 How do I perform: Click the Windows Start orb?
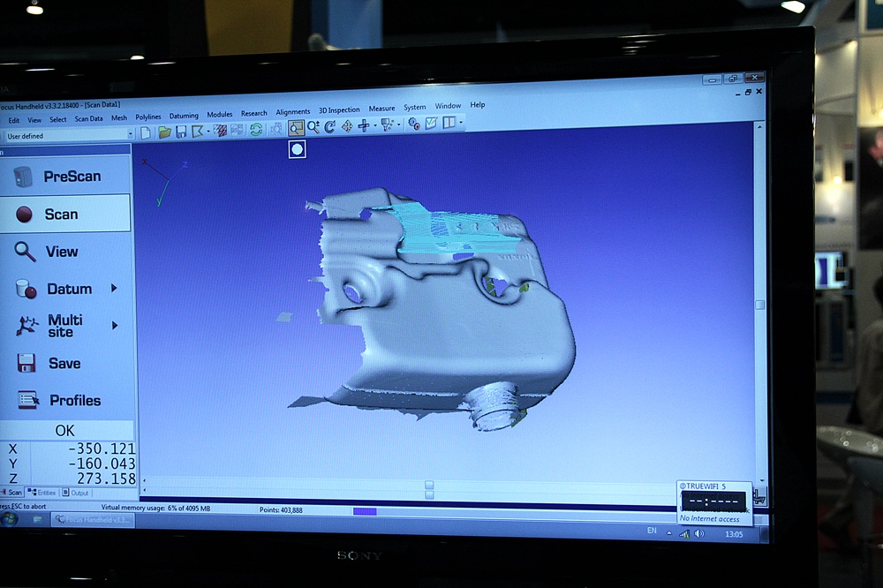pyautogui.click(x=9, y=519)
